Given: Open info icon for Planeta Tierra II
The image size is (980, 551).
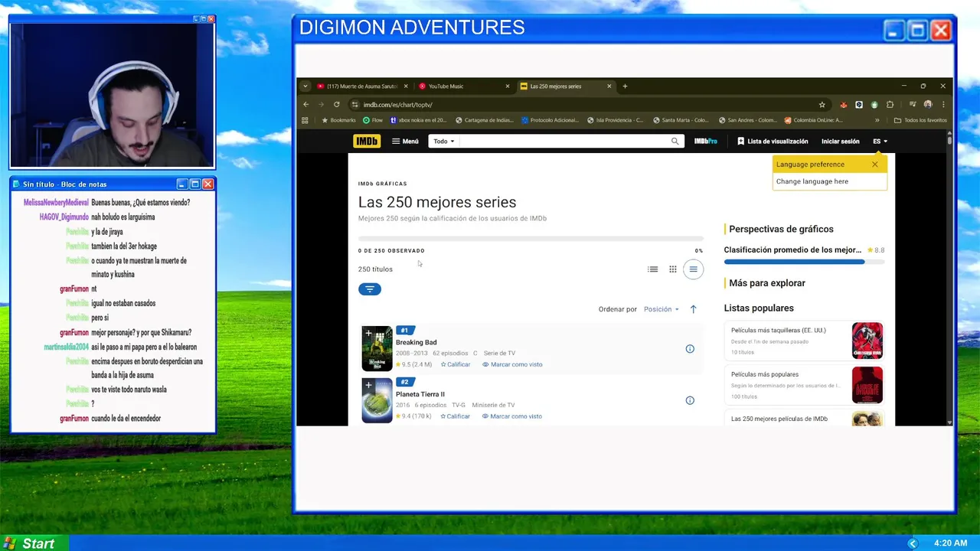Looking at the screenshot, I should pyautogui.click(x=690, y=400).
